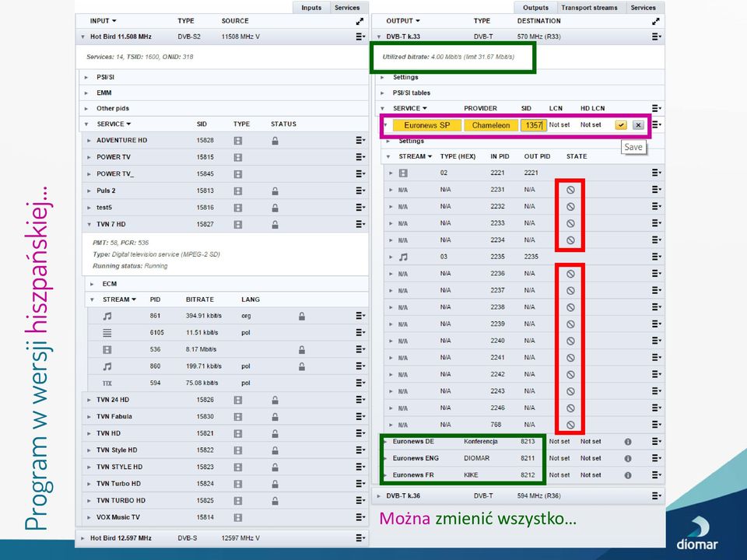747x560 pixels.
Task: Edit the provider field Chameleon
Action: (491, 125)
